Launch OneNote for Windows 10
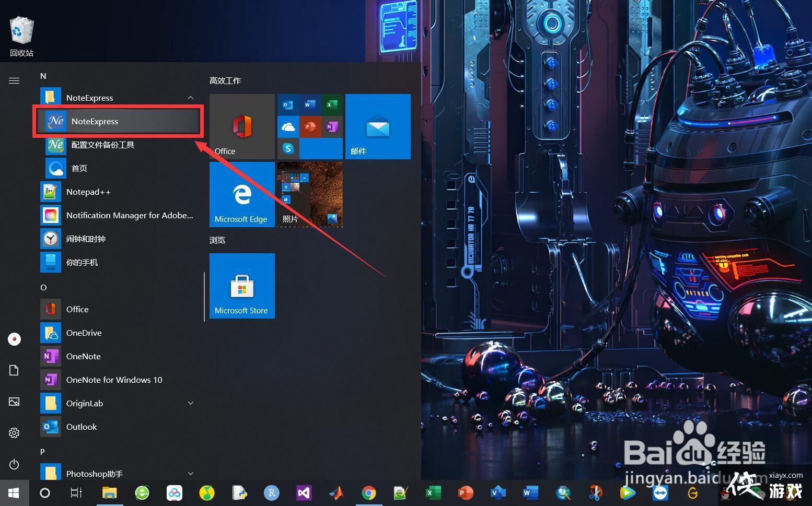Screen dimensions: 812x506 tap(118, 380)
